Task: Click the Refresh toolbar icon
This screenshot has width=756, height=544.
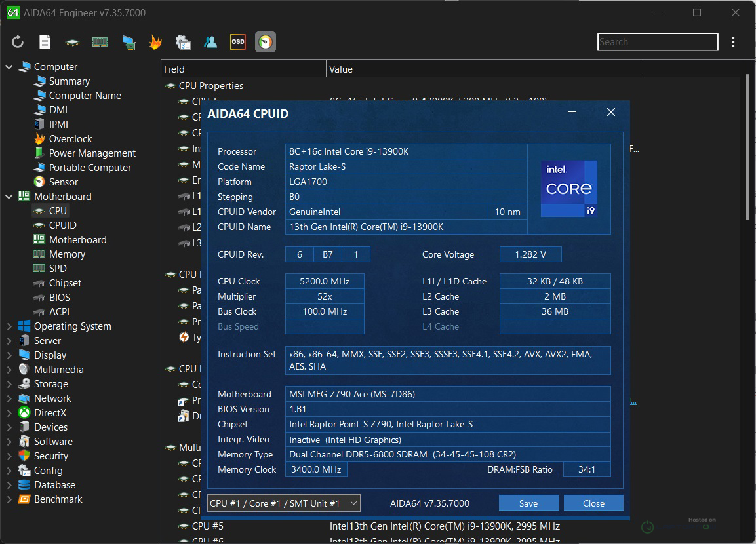Action: click(x=18, y=42)
